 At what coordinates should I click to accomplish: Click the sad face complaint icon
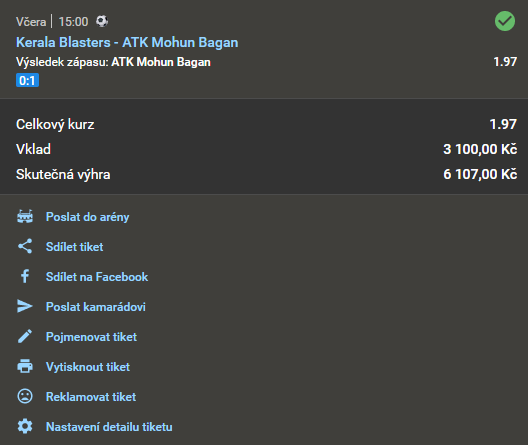tap(25, 396)
